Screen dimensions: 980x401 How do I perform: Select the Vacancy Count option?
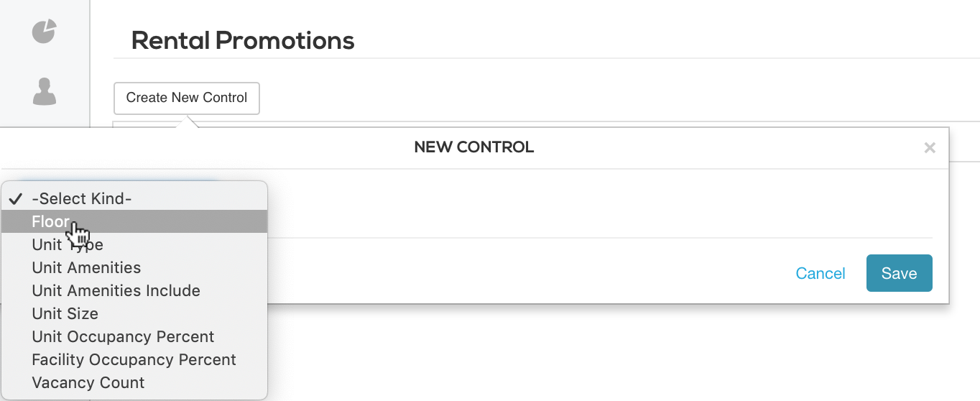88,383
